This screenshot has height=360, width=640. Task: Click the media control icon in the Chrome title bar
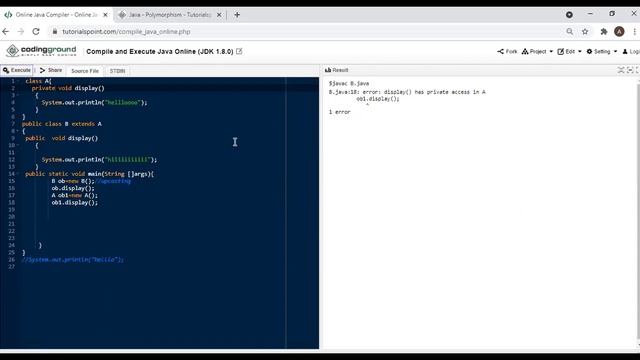(569, 15)
